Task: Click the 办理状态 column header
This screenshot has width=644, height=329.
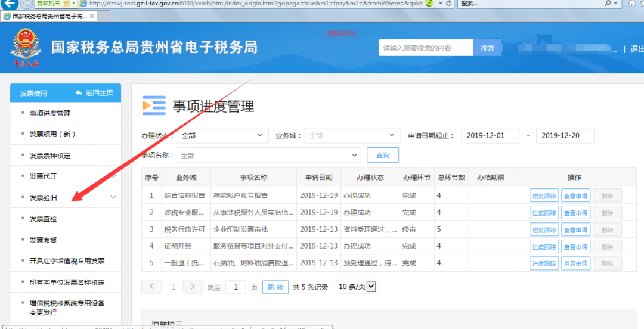Action: tap(370, 178)
